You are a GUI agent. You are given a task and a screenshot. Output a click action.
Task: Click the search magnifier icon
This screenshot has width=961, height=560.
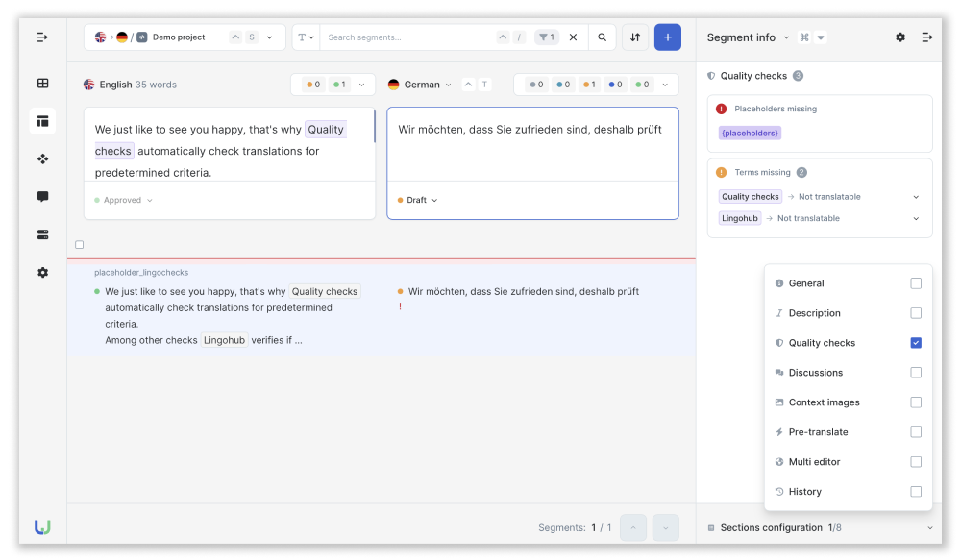click(x=602, y=37)
